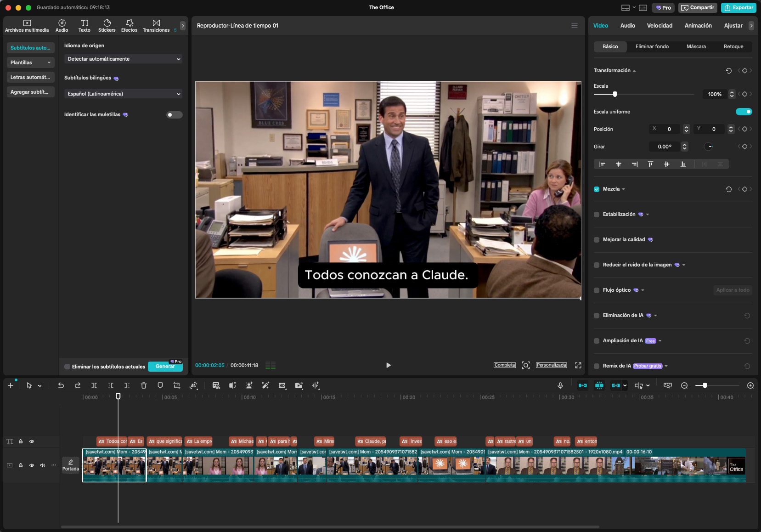Viewport: 761px width, 532px height.
Task: Open the player hamburger menu
Action: click(575, 26)
